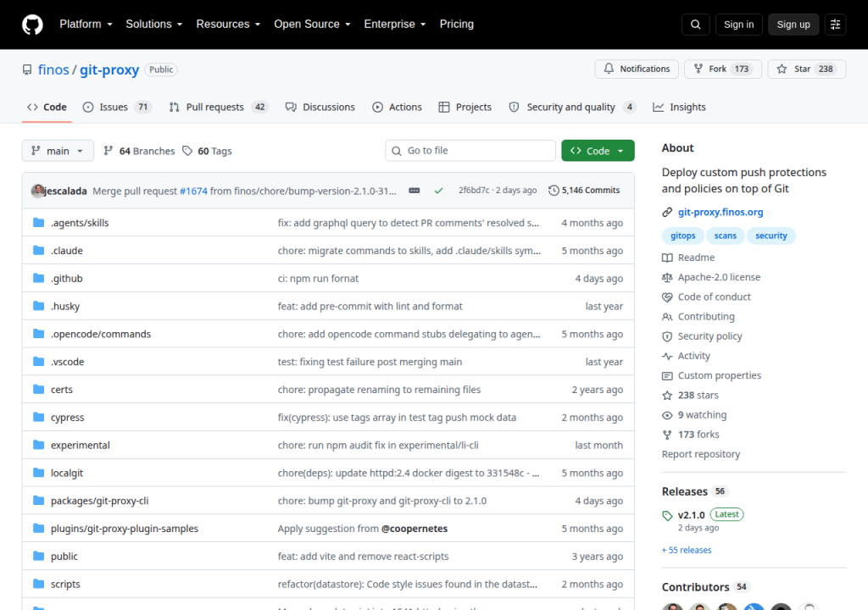Click the green check status icon on latest commit
The height and width of the screenshot is (610, 868).
coord(438,191)
